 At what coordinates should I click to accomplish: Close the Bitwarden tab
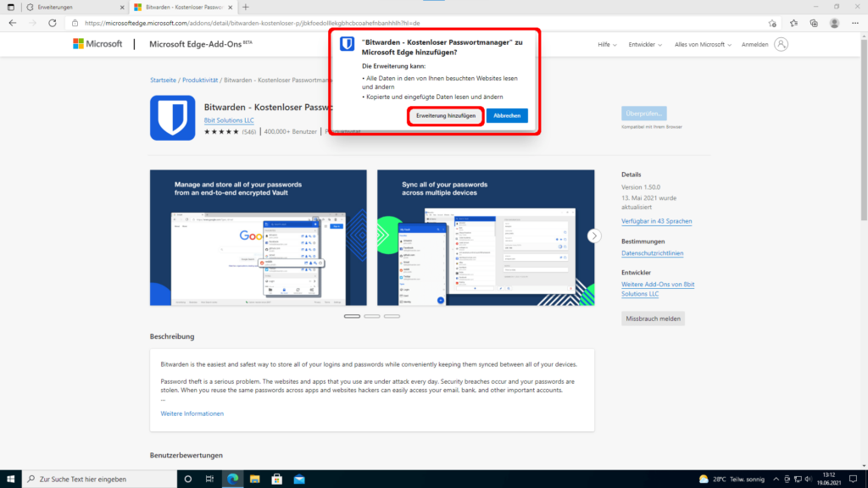click(x=231, y=7)
